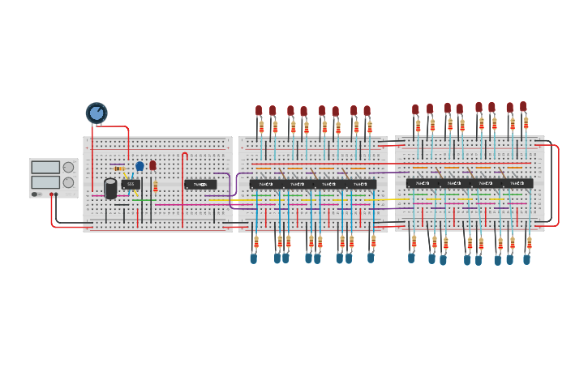Select the first 74HC73 chip on the right breadboard
The width and height of the screenshot is (588, 367).
423,183
